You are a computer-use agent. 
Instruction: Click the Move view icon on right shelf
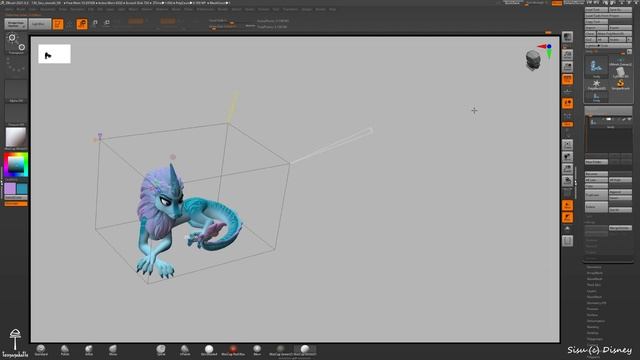coord(567,157)
